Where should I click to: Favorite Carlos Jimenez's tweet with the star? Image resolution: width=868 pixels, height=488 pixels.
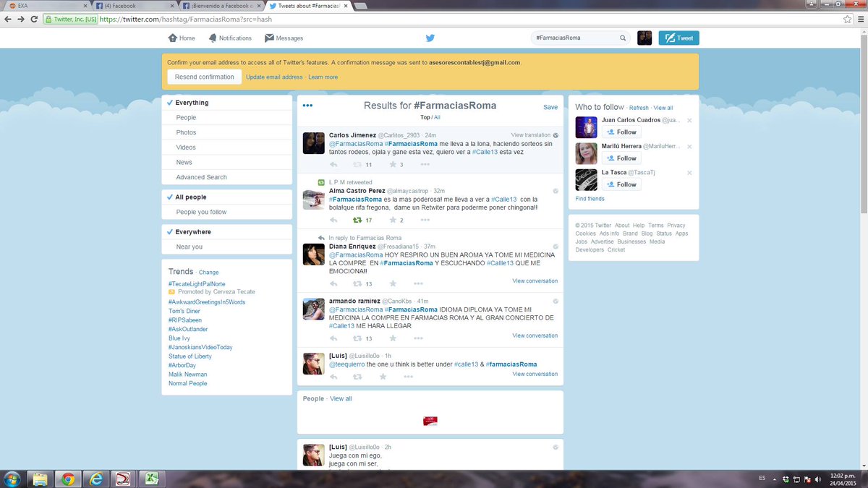pos(393,165)
